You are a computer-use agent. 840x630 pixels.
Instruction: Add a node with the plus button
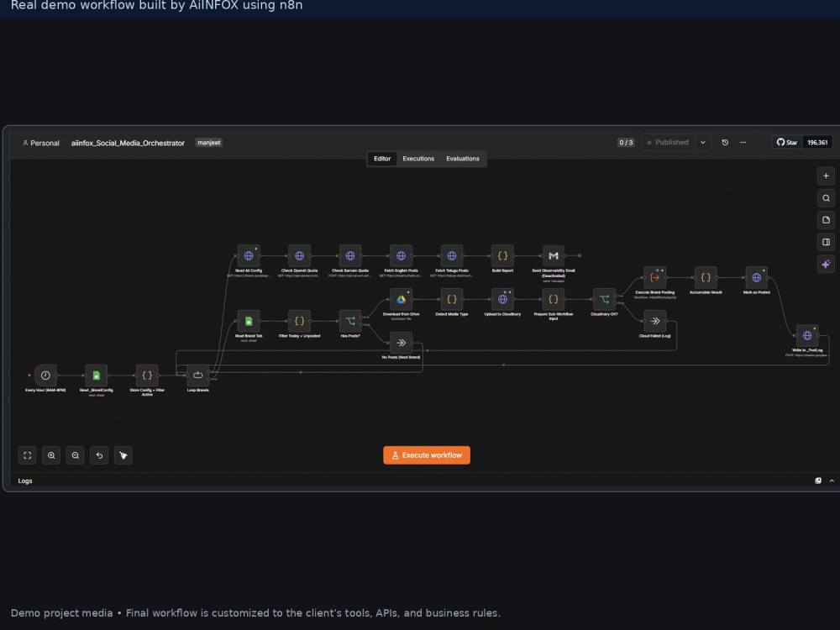[826, 176]
